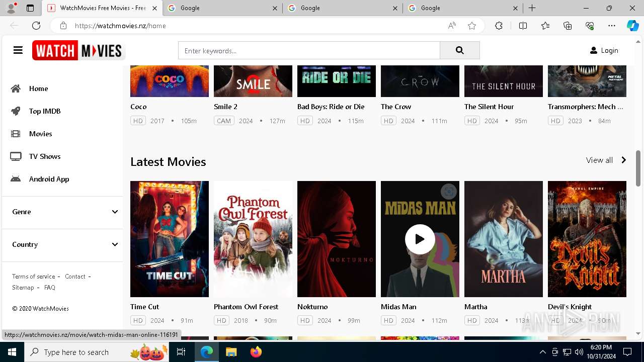The image size is (644, 362).
Task: Click the Read aloud icon in address bar
Action: pyautogui.click(x=452, y=26)
